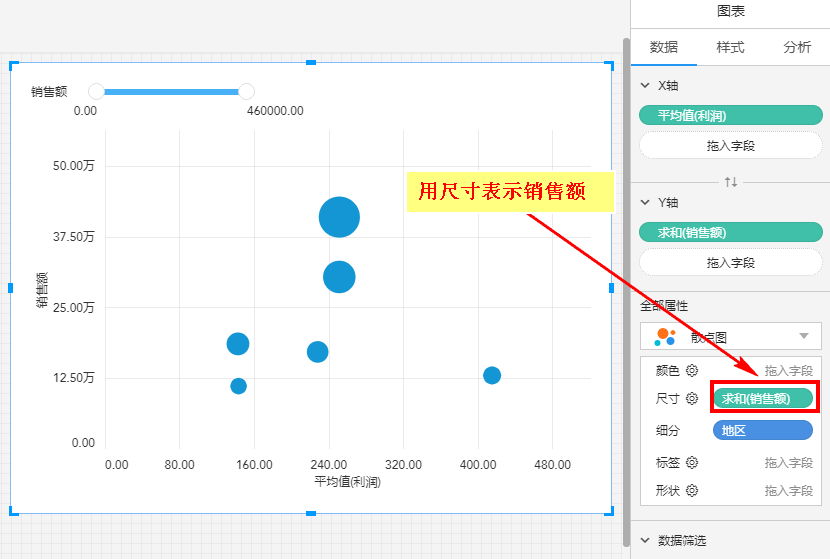Open the label (标签) settings gear
830x559 pixels.
[691, 462]
